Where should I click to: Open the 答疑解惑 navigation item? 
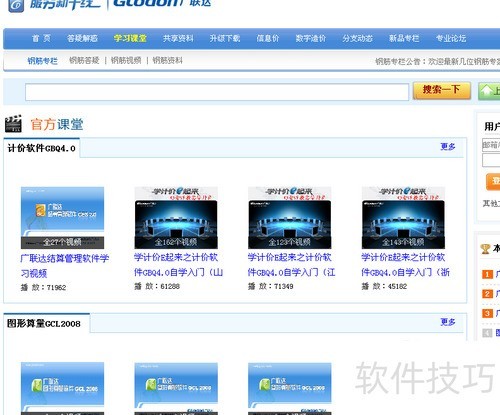(82, 38)
